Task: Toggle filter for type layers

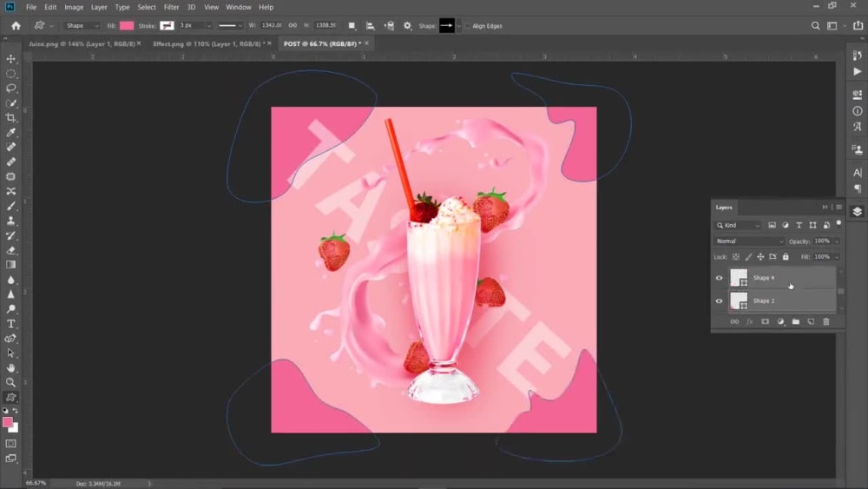Action: (799, 226)
